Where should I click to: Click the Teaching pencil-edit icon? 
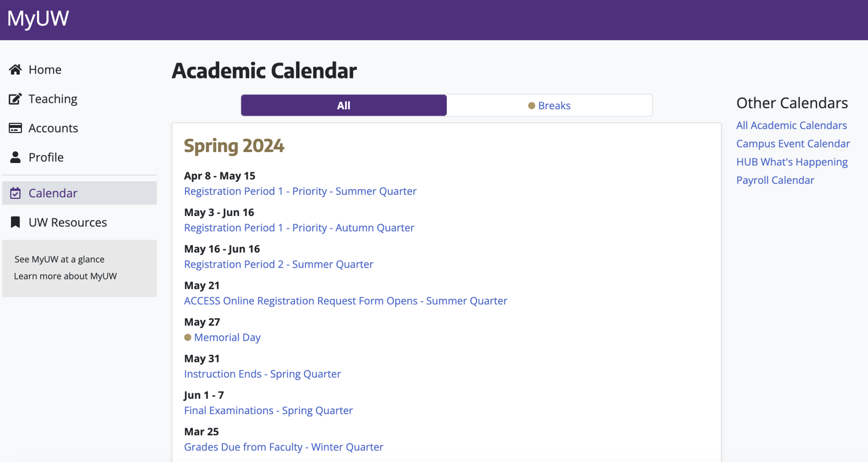click(x=15, y=99)
